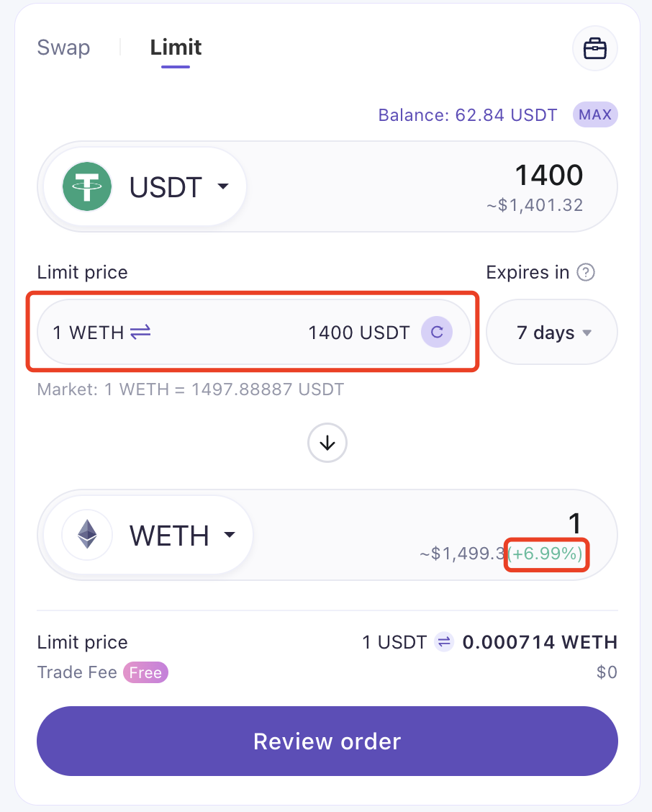The image size is (652, 812).
Task: Open the wallet briefcase icon
Action: pos(594,49)
